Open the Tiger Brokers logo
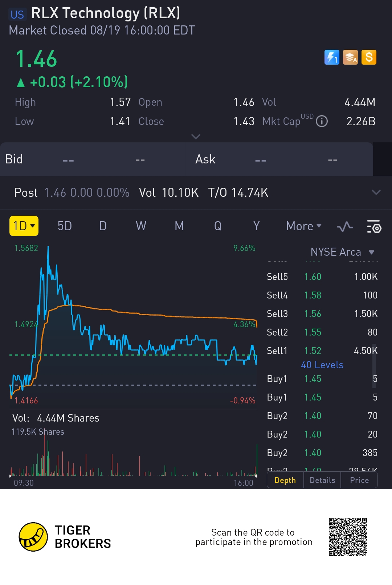 65,537
